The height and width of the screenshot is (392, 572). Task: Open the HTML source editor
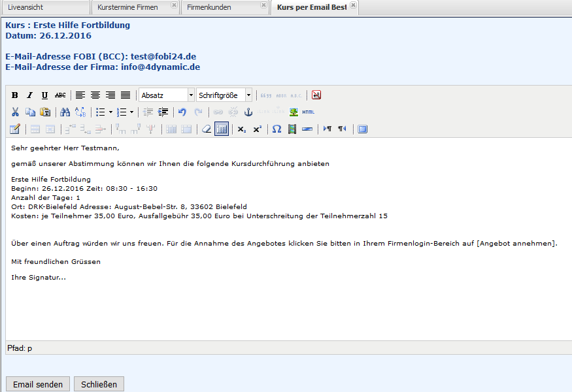tap(309, 112)
